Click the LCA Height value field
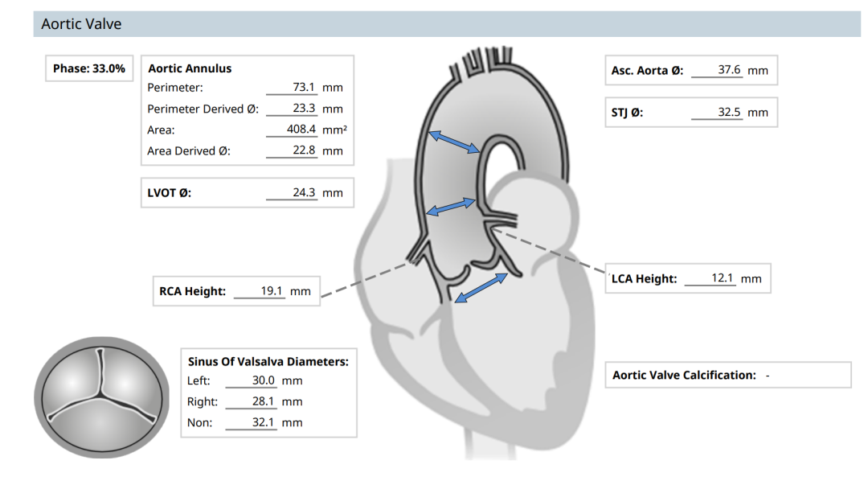868x477 pixels. pyautogui.click(x=710, y=278)
